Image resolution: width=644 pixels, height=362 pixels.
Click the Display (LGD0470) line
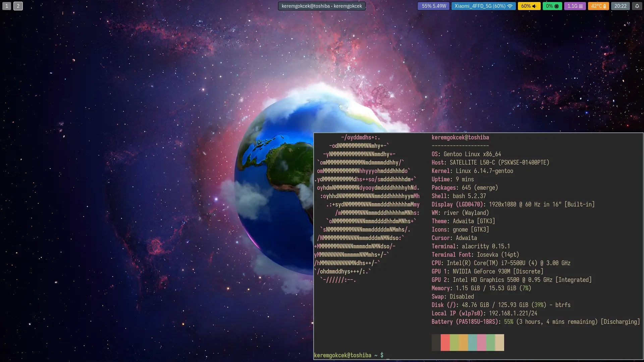coord(513,204)
